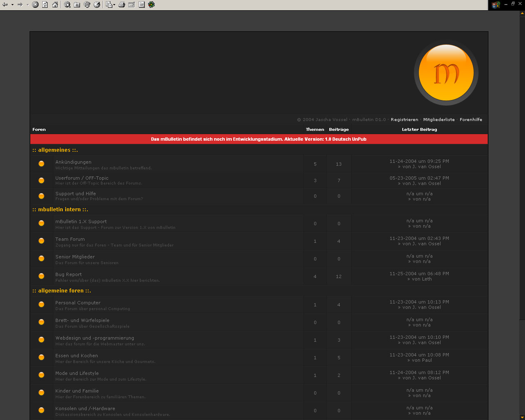The image size is (525, 420).
Task: Refresh the page with the toolbar icon
Action: pos(45,5)
